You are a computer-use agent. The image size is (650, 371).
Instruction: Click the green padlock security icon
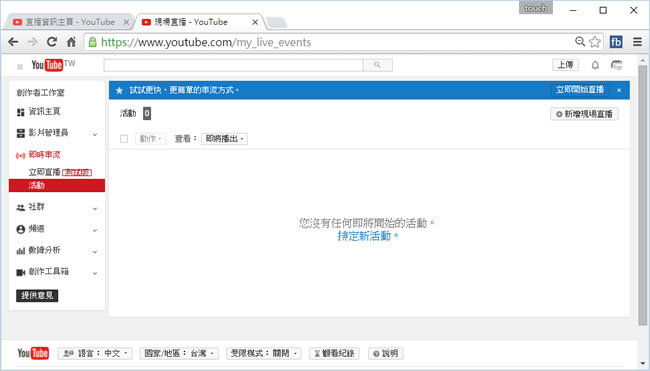click(x=92, y=42)
